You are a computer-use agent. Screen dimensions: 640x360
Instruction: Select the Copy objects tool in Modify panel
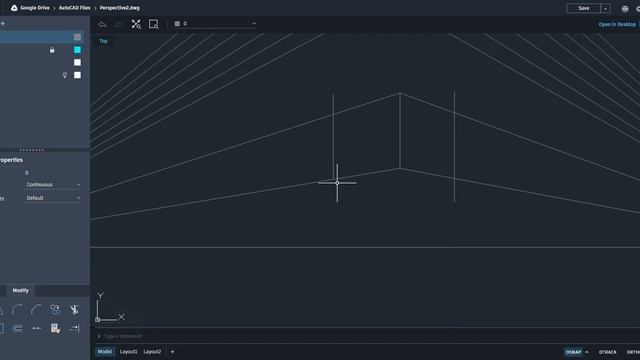click(55, 309)
